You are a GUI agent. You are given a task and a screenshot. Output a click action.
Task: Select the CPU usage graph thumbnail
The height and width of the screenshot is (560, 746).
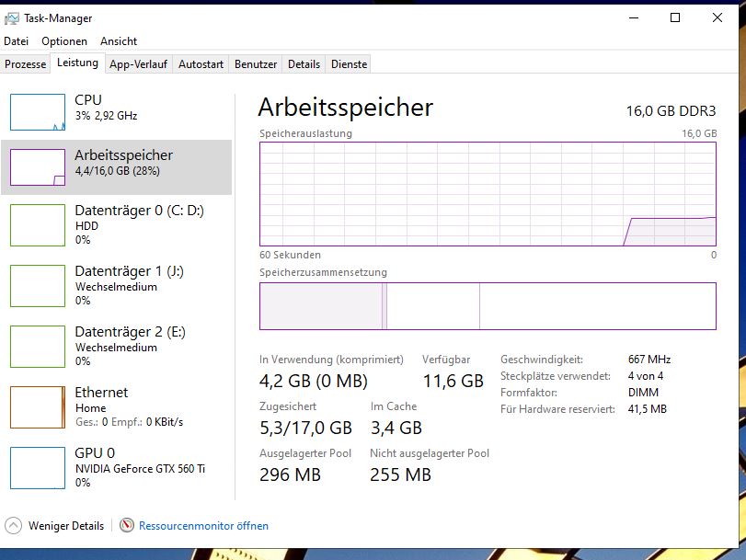pyautogui.click(x=38, y=112)
